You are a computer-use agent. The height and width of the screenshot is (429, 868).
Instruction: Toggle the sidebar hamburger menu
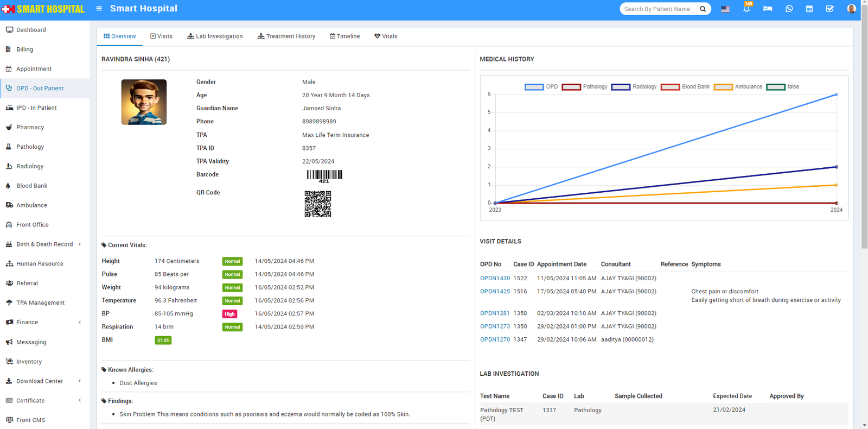tap(99, 9)
